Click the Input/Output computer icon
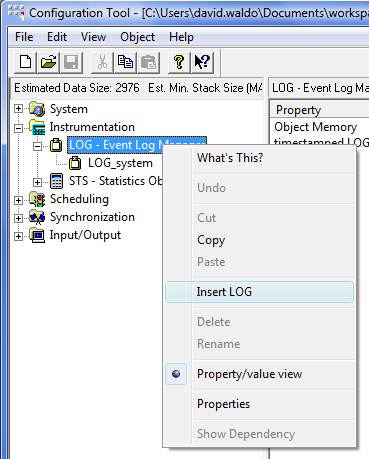 [x=37, y=235]
